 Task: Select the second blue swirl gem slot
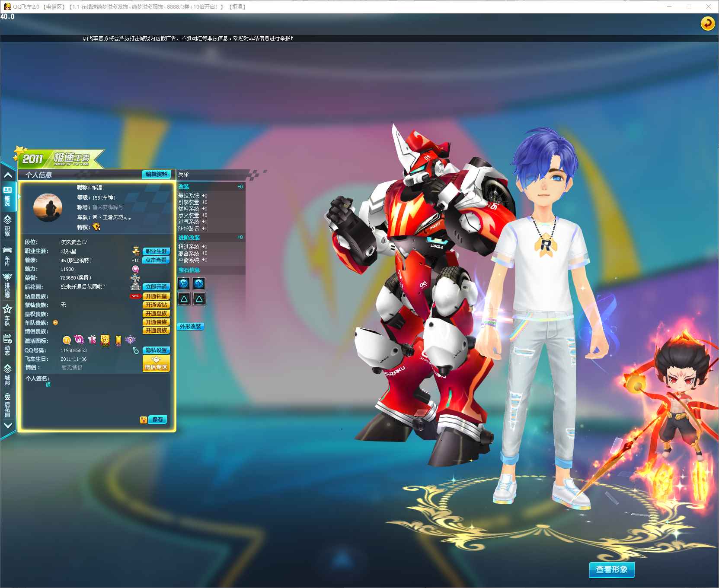pyautogui.click(x=199, y=283)
